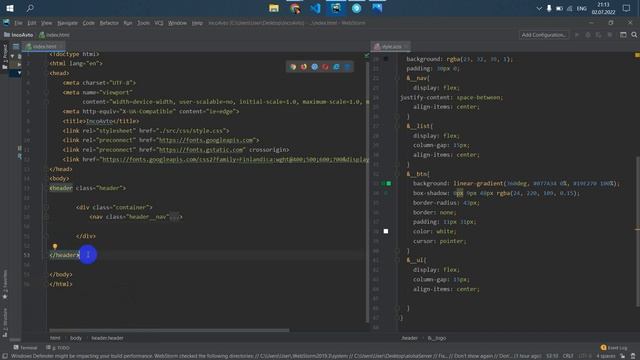Open the File menu
Image resolution: width=640 pixels, height=360 pixels.
click(18, 23)
